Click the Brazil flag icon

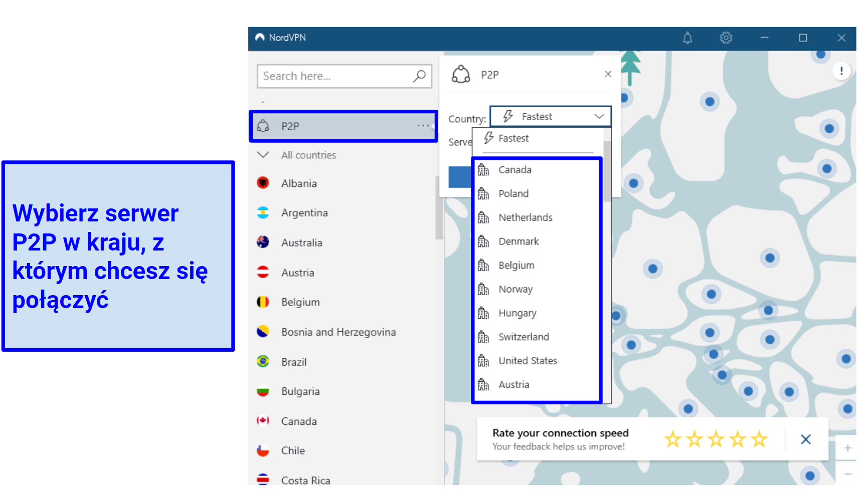click(x=263, y=361)
